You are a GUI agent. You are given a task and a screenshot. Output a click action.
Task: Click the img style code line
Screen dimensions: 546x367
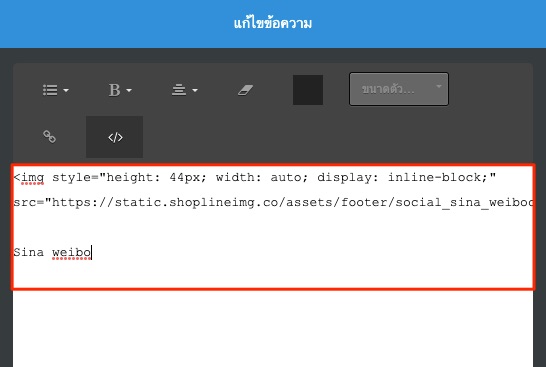255,178
